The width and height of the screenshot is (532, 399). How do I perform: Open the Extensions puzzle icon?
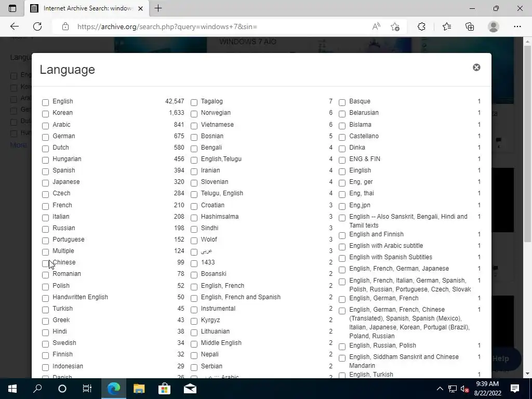(x=421, y=26)
